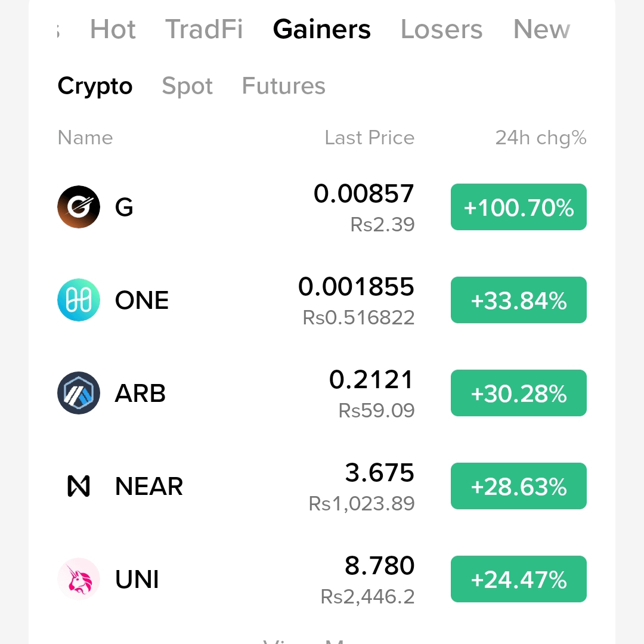
Task: Select the Spot sub-tab
Action: (187, 86)
